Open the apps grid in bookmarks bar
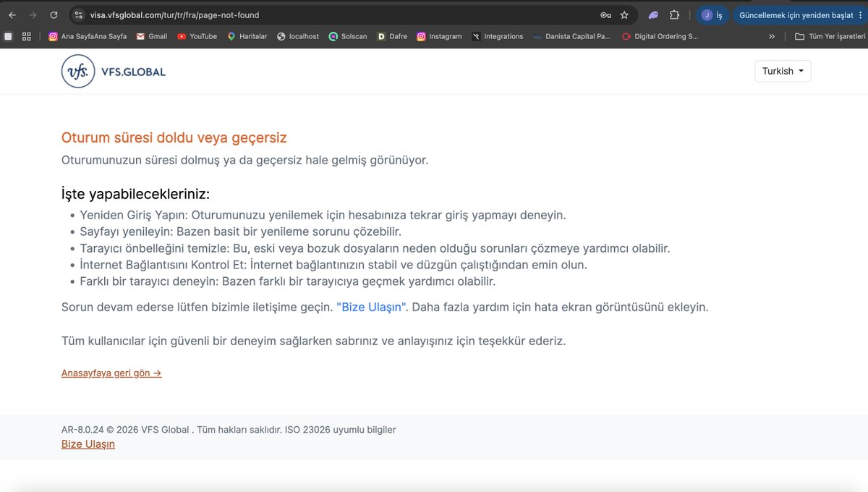The height and width of the screenshot is (492, 868). pos(27,36)
